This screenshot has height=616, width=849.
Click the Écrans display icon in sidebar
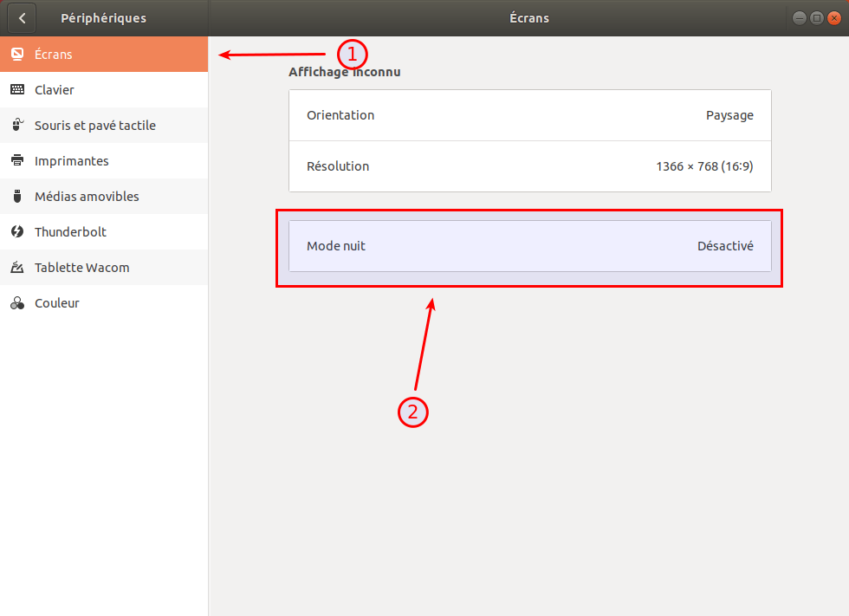click(x=17, y=55)
